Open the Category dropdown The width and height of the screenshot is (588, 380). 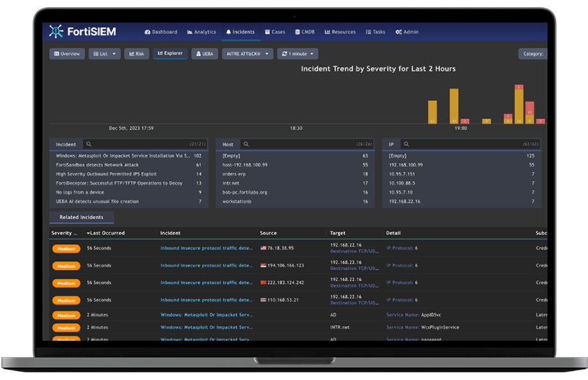tap(532, 54)
